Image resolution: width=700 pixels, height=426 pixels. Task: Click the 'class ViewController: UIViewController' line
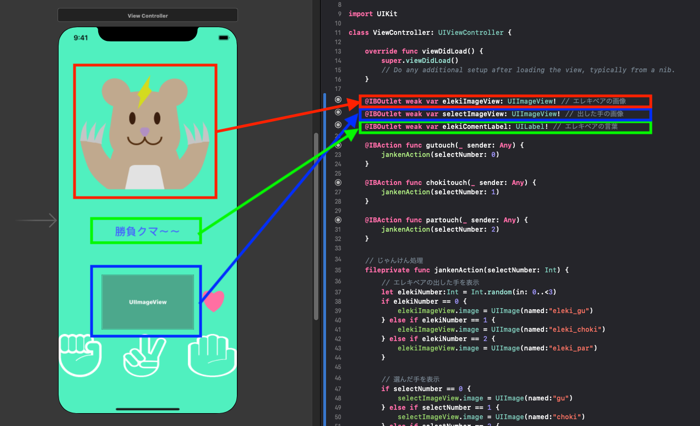(430, 33)
